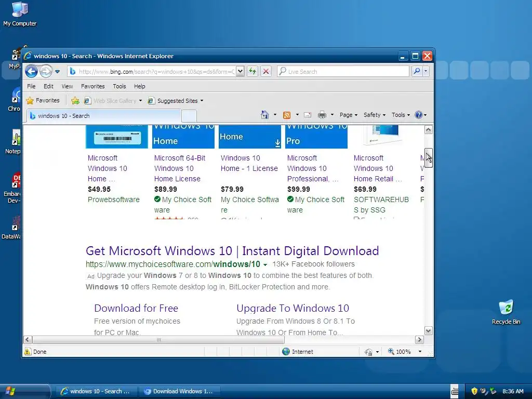Screen dimensions: 532x399
Task: Click the Live Search box
Action: (x=343, y=72)
